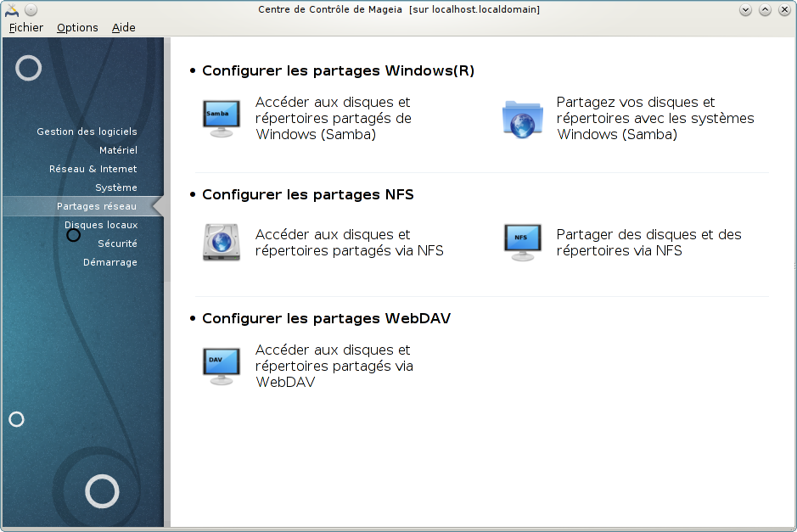
Task: Click heading 'Configurer les partages WebDAV'
Action: [326, 318]
